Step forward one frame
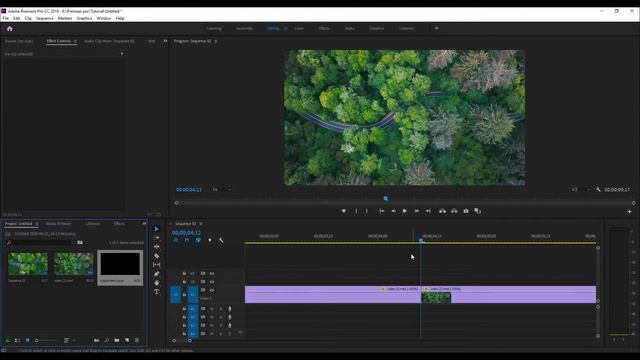640x360 pixels. pos(416,211)
